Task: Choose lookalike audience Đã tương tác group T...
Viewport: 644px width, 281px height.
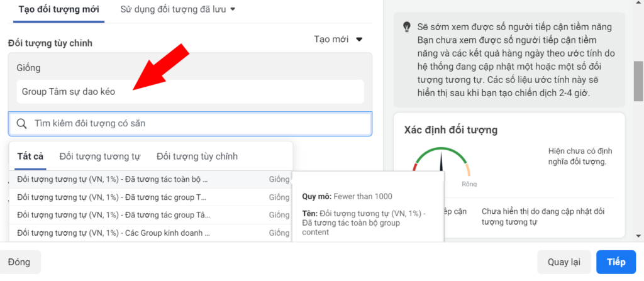Action: pos(150,197)
